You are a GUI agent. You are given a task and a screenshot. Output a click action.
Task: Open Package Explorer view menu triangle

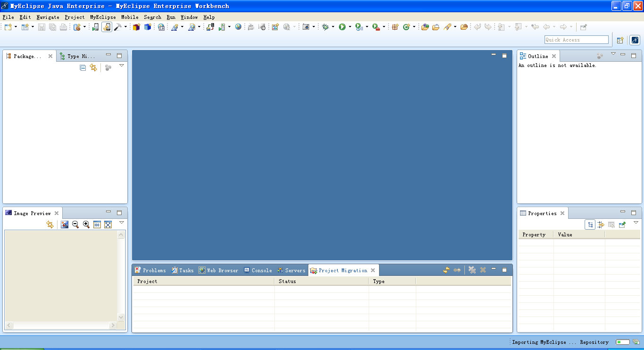(x=122, y=66)
